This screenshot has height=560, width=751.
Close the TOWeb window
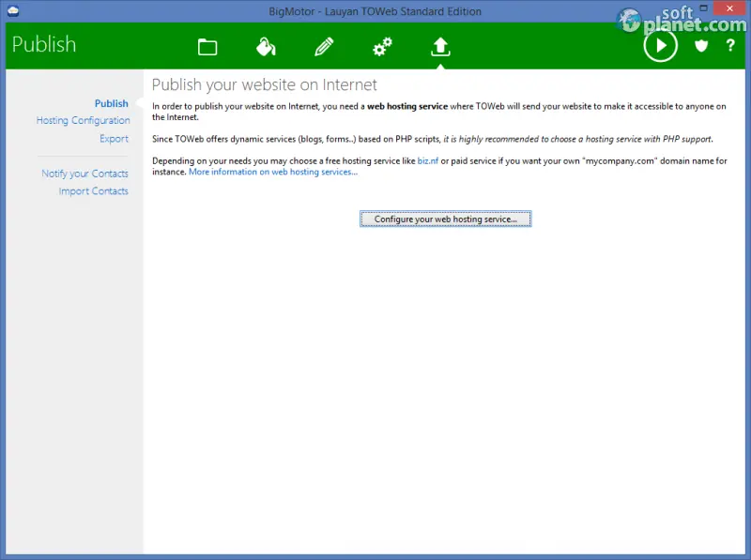tap(729, 8)
